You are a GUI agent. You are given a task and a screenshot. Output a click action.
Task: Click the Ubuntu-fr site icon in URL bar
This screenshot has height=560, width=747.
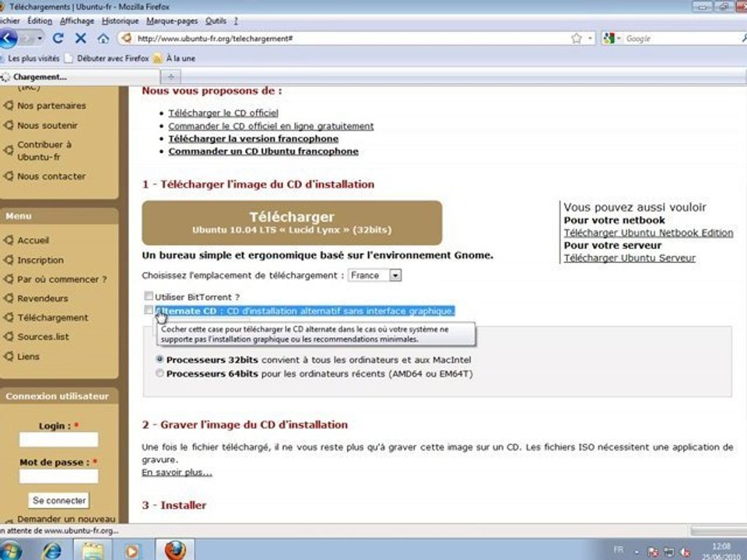127,38
